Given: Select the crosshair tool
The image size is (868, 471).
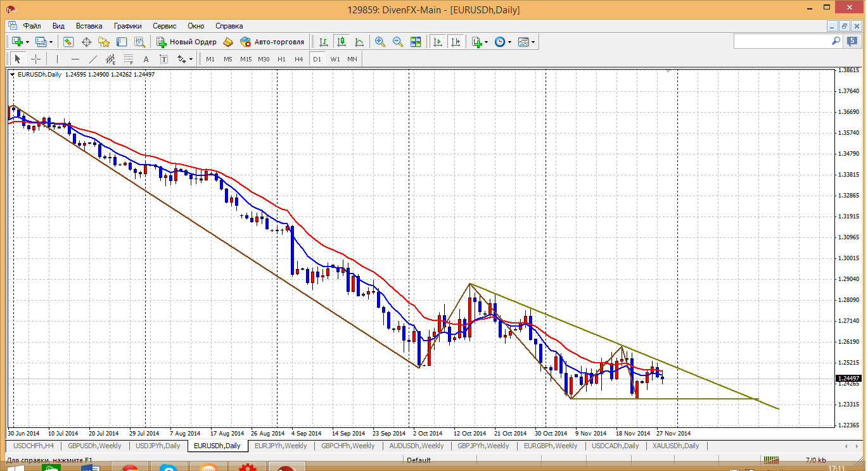Looking at the screenshot, I should (36, 59).
